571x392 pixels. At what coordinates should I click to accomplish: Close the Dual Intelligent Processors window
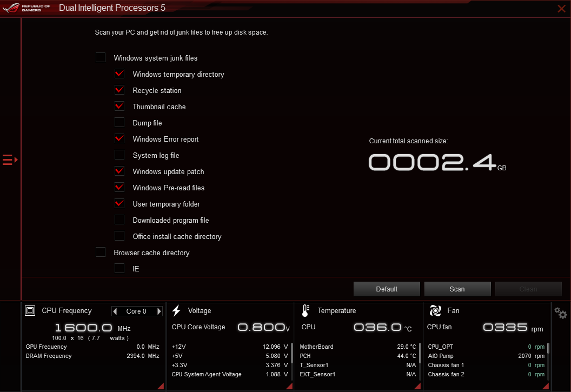(x=561, y=8)
